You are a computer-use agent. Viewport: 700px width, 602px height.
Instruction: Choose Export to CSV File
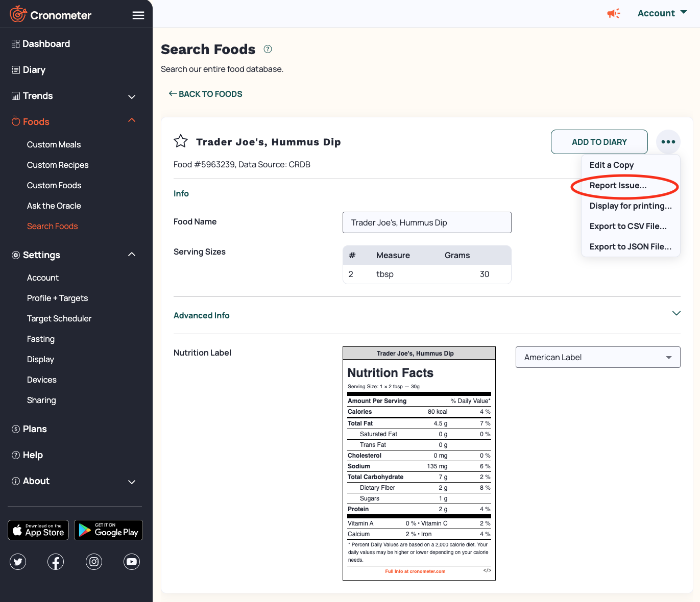pyautogui.click(x=628, y=226)
